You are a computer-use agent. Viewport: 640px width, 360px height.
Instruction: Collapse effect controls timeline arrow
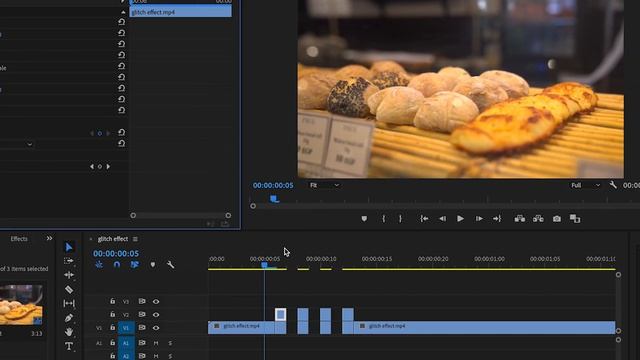pyautogui.click(x=123, y=12)
